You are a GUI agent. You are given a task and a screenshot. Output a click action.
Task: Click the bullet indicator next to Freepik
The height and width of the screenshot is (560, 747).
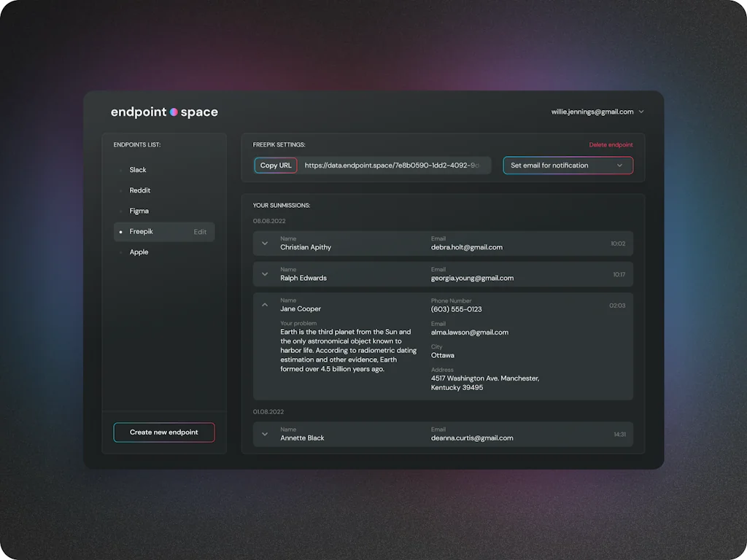tap(120, 232)
